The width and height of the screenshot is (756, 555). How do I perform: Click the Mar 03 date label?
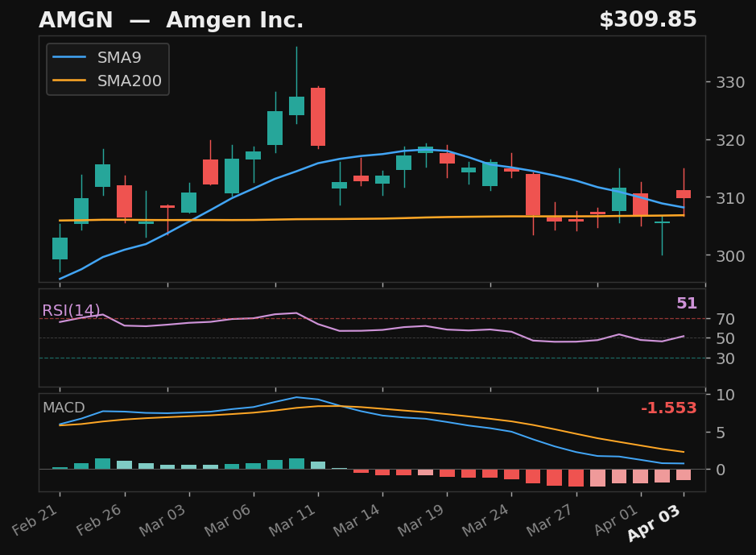(x=163, y=520)
